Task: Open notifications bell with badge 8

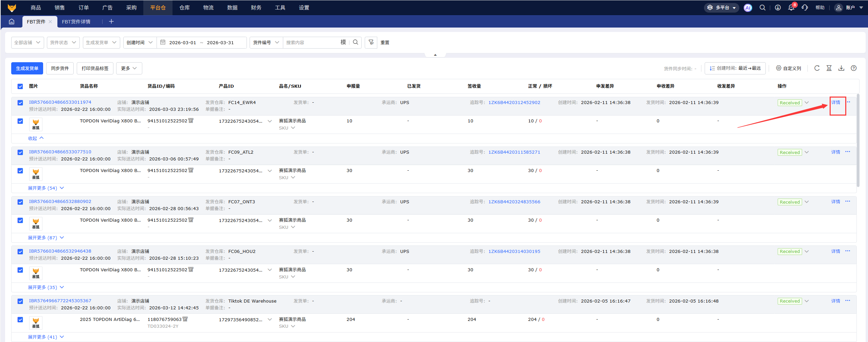Action: click(x=791, y=8)
